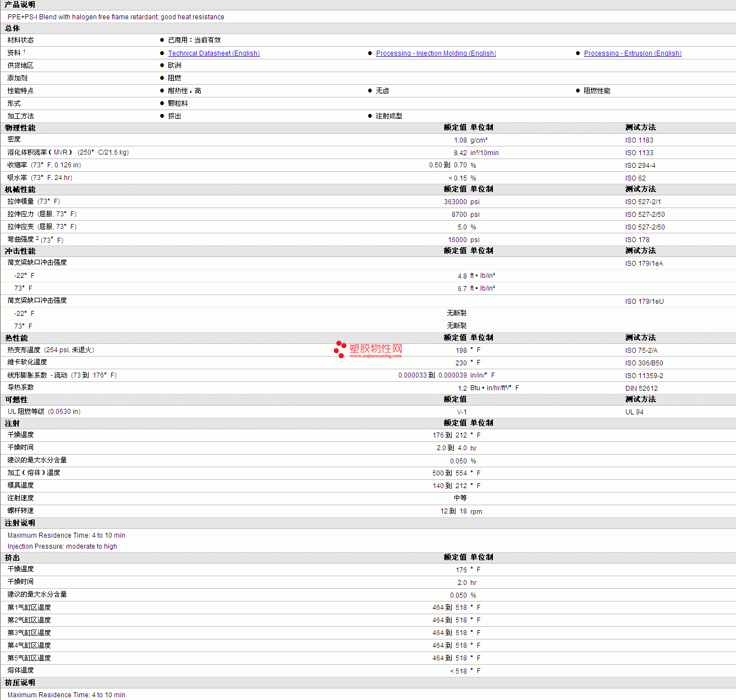Click the 导热系数 property label
The height and width of the screenshot is (700, 736).
(20, 387)
